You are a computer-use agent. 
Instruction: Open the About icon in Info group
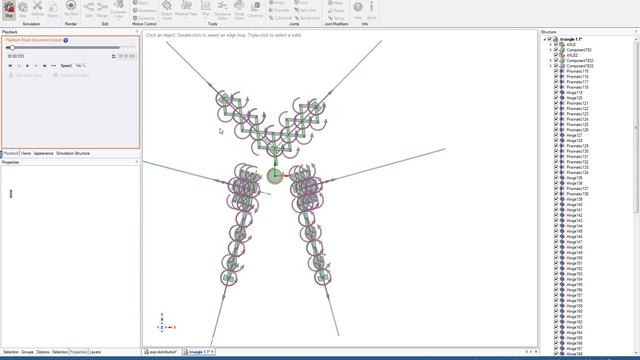click(x=371, y=10)
